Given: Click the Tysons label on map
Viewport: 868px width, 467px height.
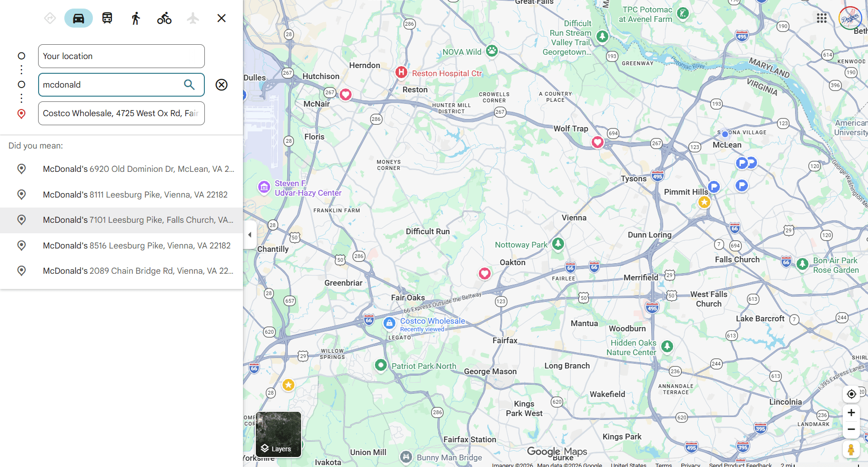Looking at the screenshot, I should pyautogui.click(x=634, y=179).
